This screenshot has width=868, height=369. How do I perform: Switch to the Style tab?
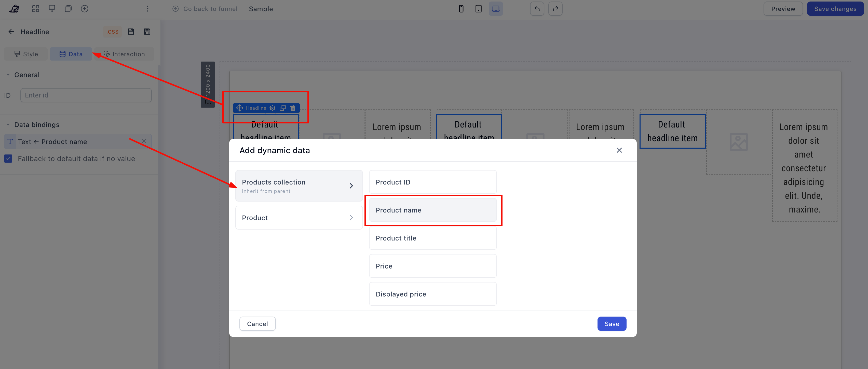click(x=26, y=54)
